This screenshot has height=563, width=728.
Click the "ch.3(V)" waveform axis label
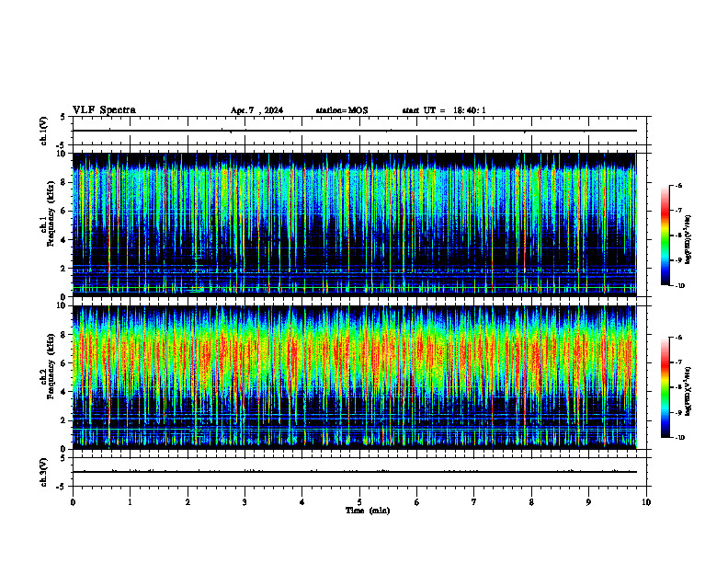pyautogui.click(x=43, y=472)
